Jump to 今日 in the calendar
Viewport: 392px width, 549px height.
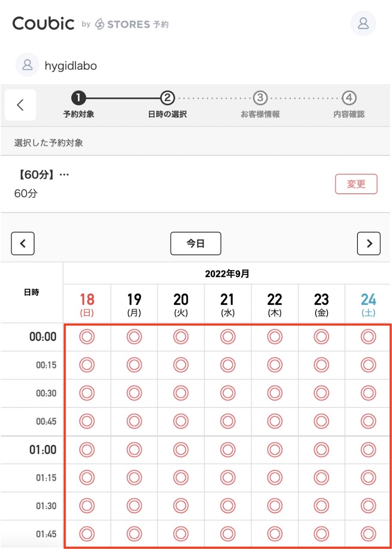click(196, 243)
